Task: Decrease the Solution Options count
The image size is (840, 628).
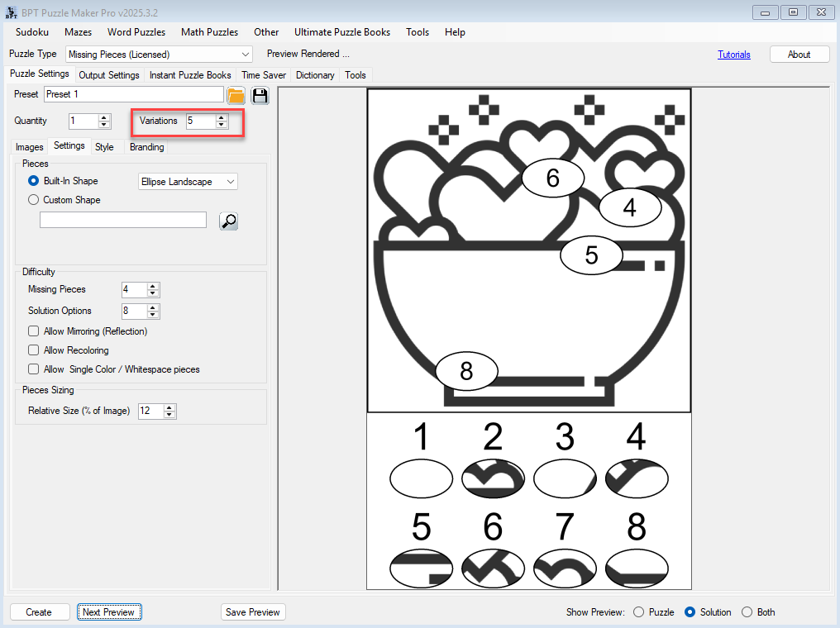Action: point(153,315)
